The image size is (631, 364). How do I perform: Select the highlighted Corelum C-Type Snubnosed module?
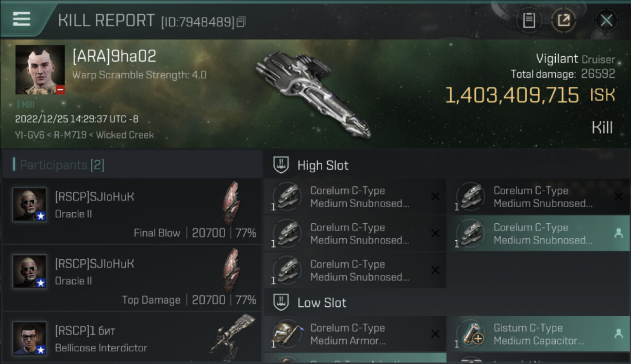538,233
